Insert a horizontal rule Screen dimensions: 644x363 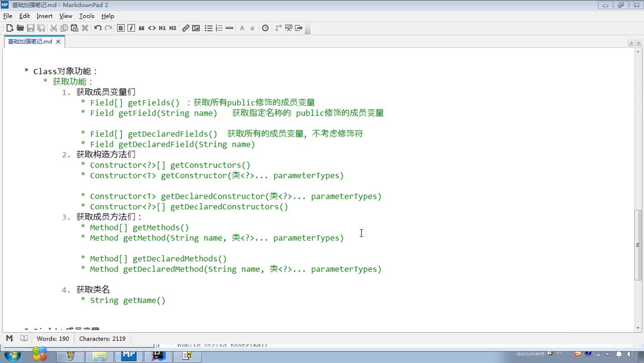tap(230, 28)
